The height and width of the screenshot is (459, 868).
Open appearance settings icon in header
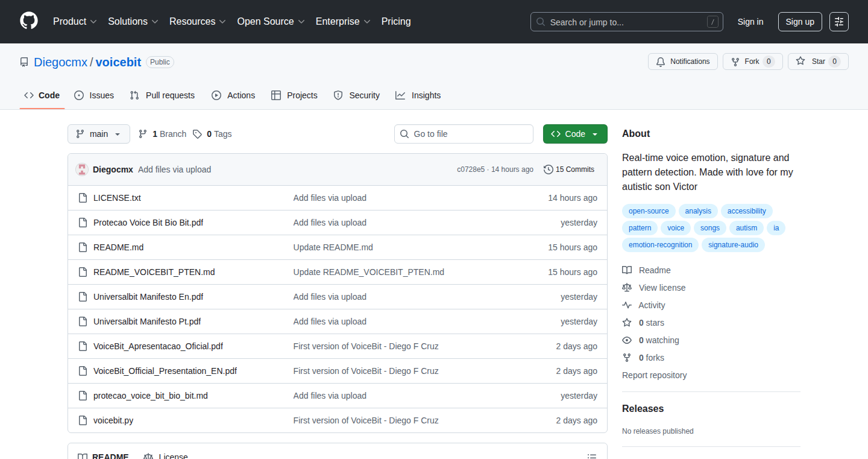click(839, 22)
